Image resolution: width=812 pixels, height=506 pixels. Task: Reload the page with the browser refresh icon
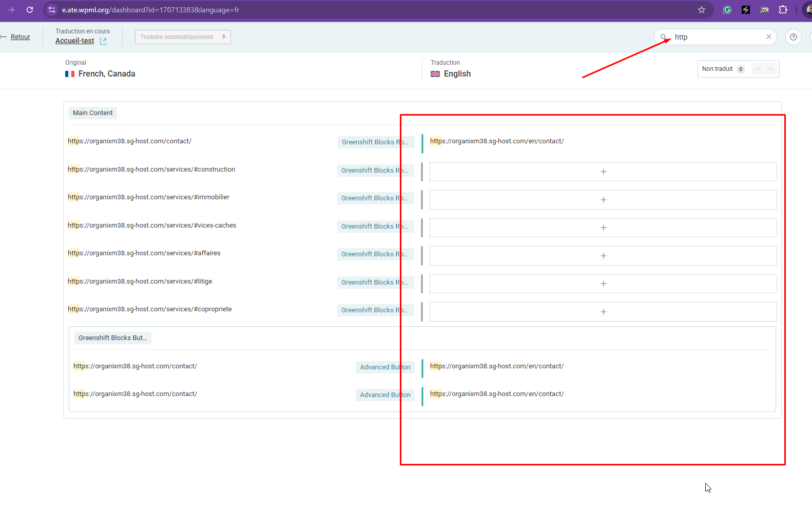point(30,10)
